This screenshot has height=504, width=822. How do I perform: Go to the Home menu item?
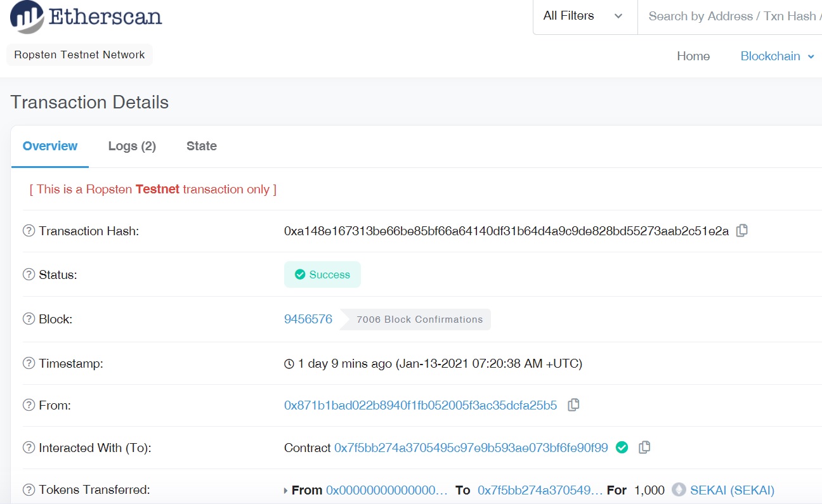click(693, 56)
